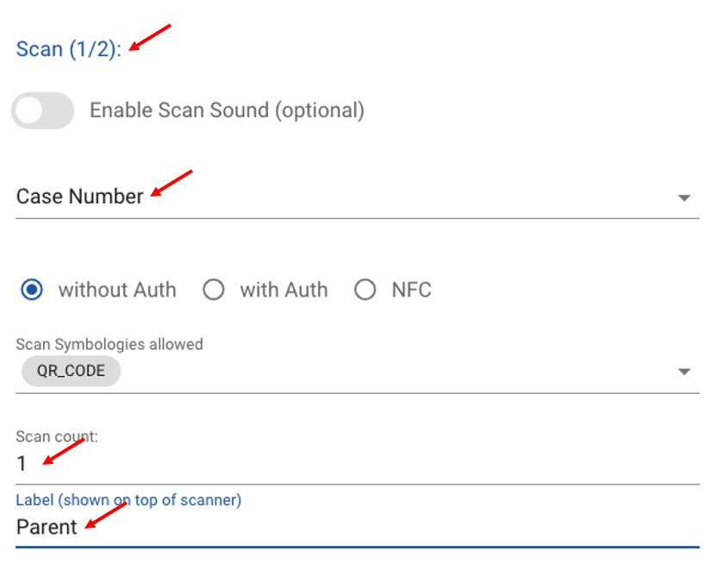
Task: Toggle the Enable Scan Sound switch
Action: [x=42, y=111]
